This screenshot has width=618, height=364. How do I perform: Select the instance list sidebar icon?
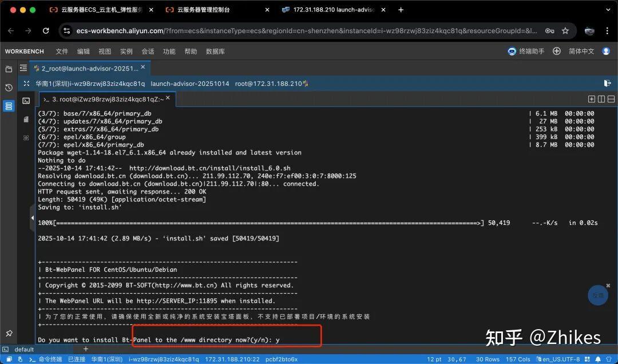click(x=9, y=106)
